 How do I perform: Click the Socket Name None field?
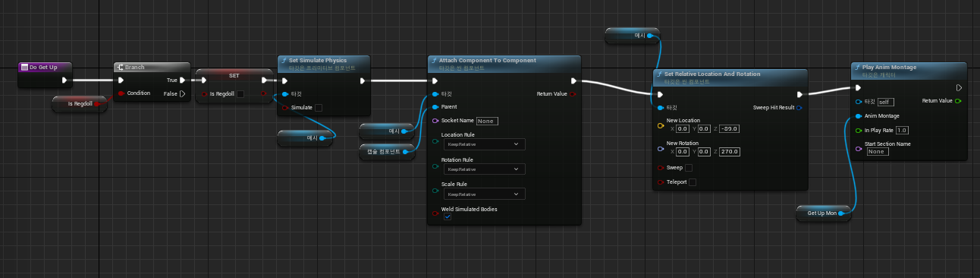(487, 121)
